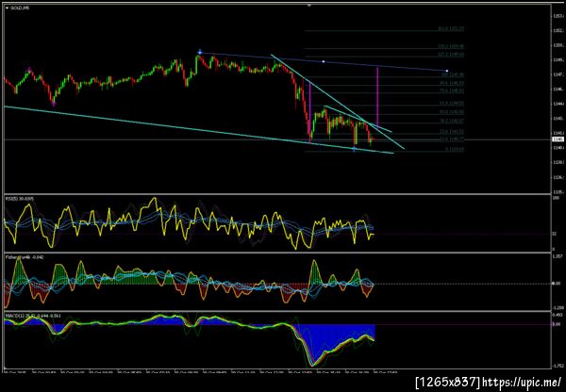Select the 161.8 Fibonacci level label

coord(451,28)
